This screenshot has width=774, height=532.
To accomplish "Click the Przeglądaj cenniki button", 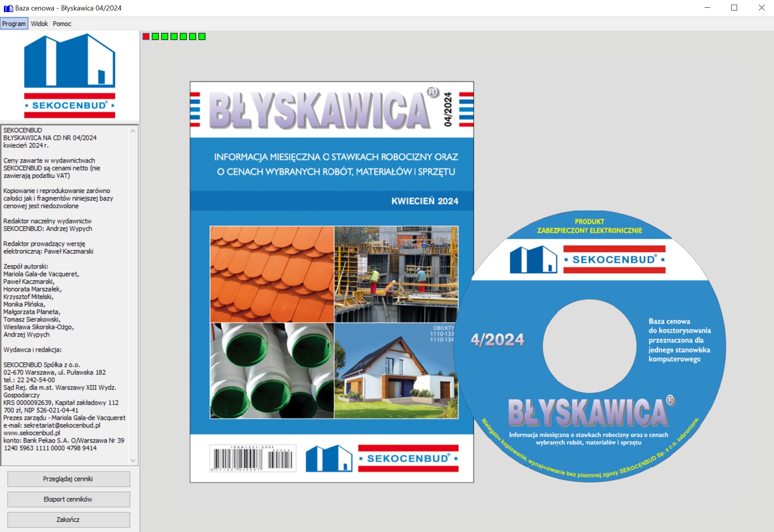I will click(69, 479).
